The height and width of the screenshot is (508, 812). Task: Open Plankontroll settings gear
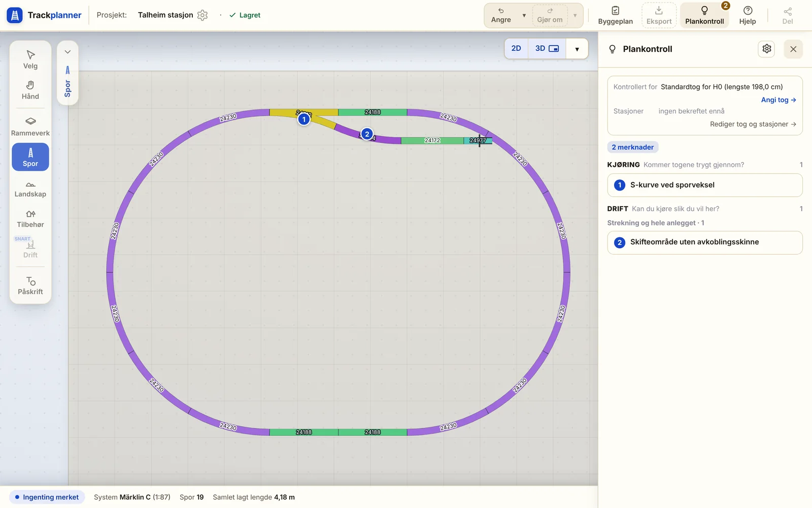click(767, 49)
